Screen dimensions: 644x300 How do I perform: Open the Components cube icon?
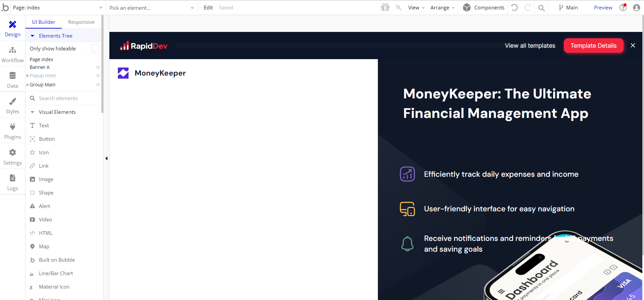pyautogui.click(x=467, y=7)
